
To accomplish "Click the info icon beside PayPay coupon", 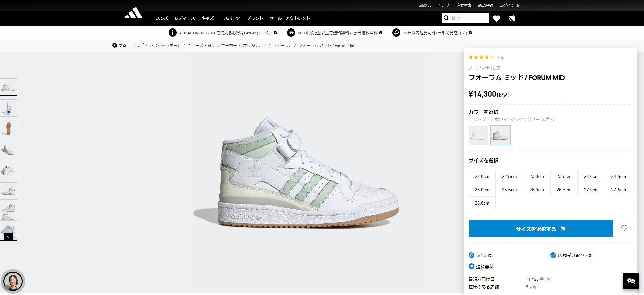I will 173,33.
